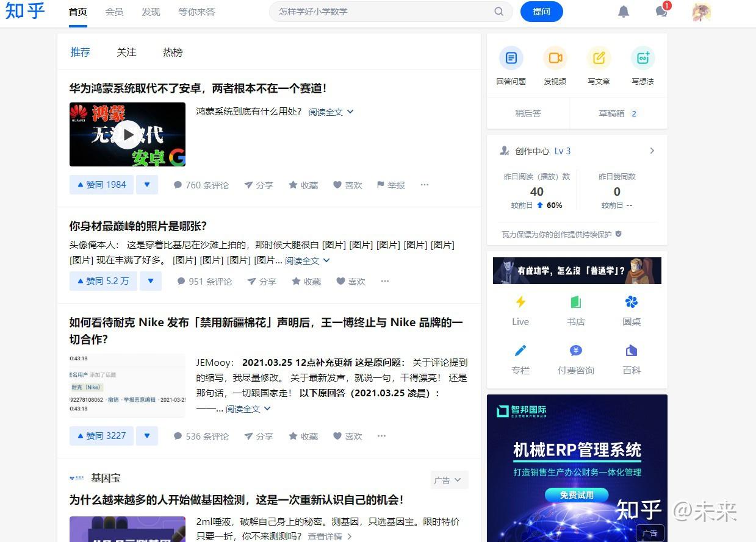This screenshot has width=756, height=542.
Task: Open 760 条评论 on the Huawei post
Action: [201, 185]
